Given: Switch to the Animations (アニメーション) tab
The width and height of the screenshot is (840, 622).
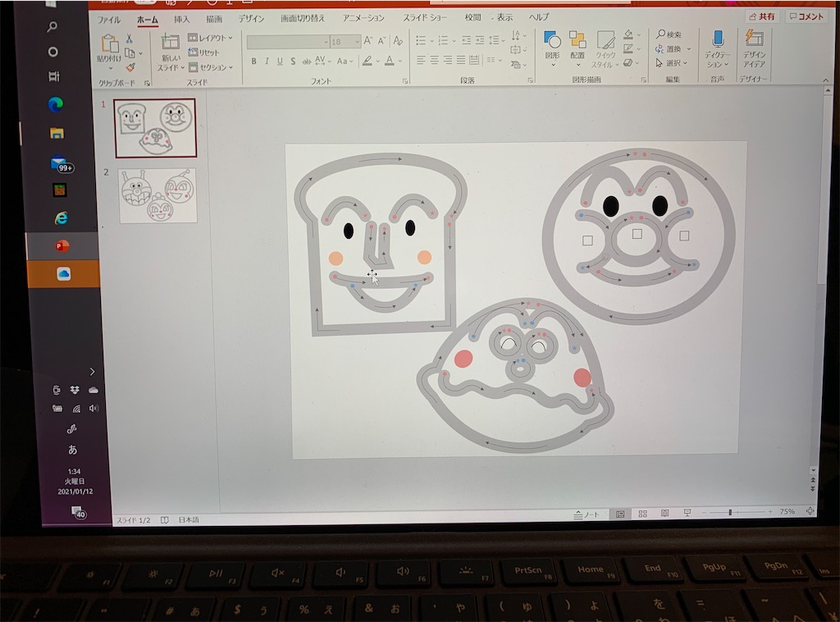Looking at the screenshot, I should [363, 18].
